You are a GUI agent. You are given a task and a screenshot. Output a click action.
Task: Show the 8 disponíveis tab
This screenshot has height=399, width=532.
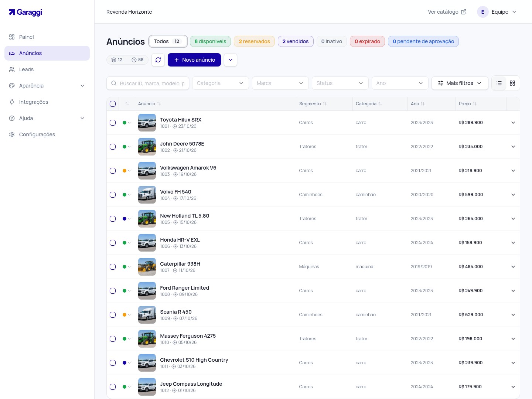(x=210, y=41)
